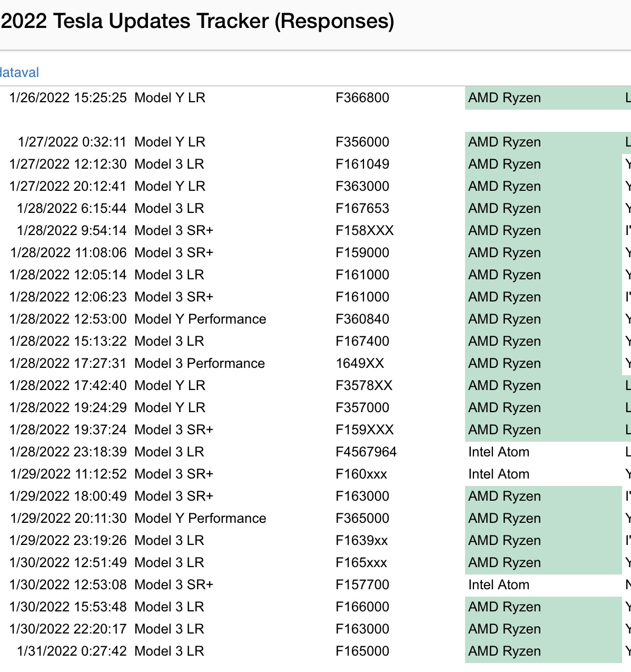Select timestamp cell 1/30/2022 15:53:48
Viewport: 631px width, 672px height.
[x=68, y=607]
